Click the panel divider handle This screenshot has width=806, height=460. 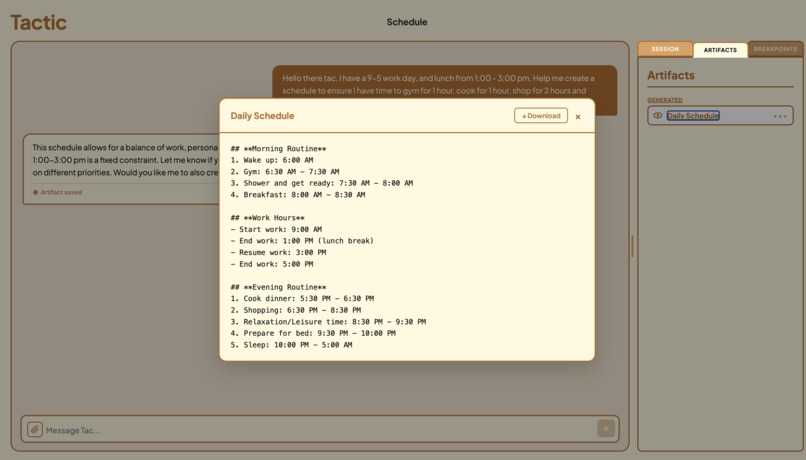632,246
